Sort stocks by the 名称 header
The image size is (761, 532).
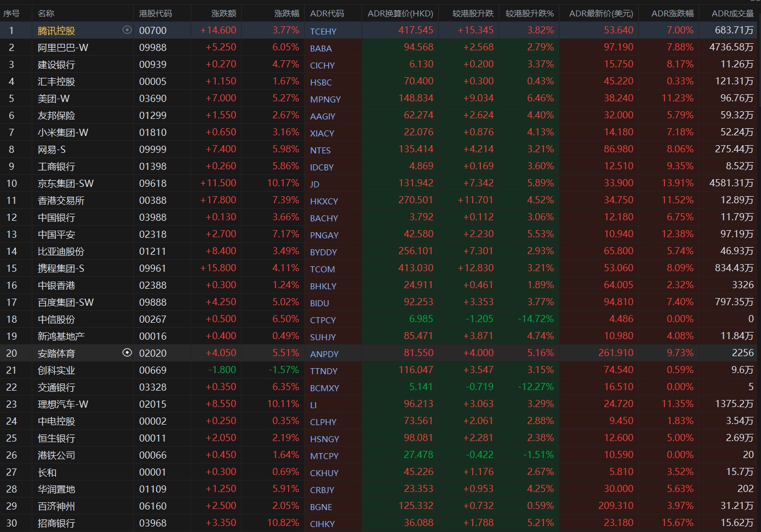[x=46, y=13]
